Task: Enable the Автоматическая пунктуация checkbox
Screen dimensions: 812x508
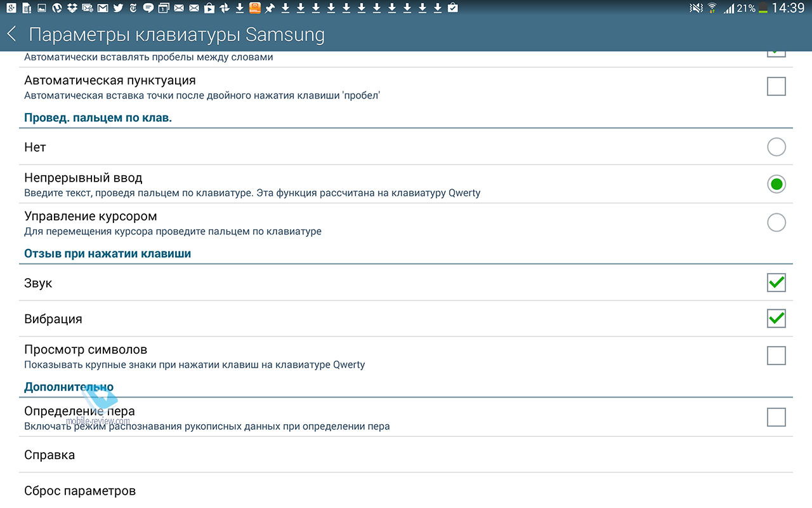Action: click(776, 86)
